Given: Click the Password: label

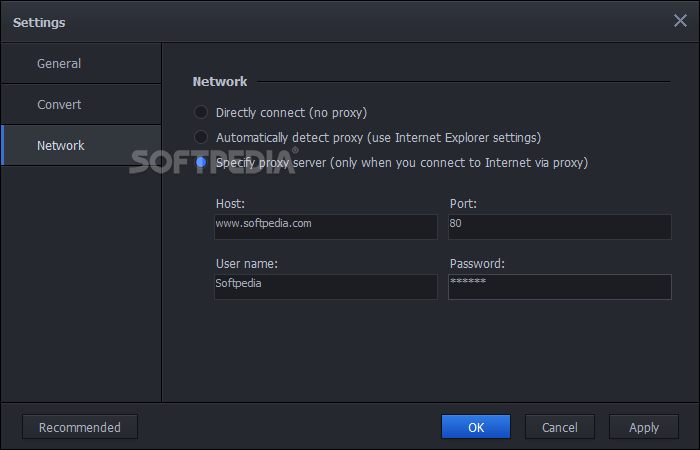Looking at the screenshot, I should pos(477,264).
